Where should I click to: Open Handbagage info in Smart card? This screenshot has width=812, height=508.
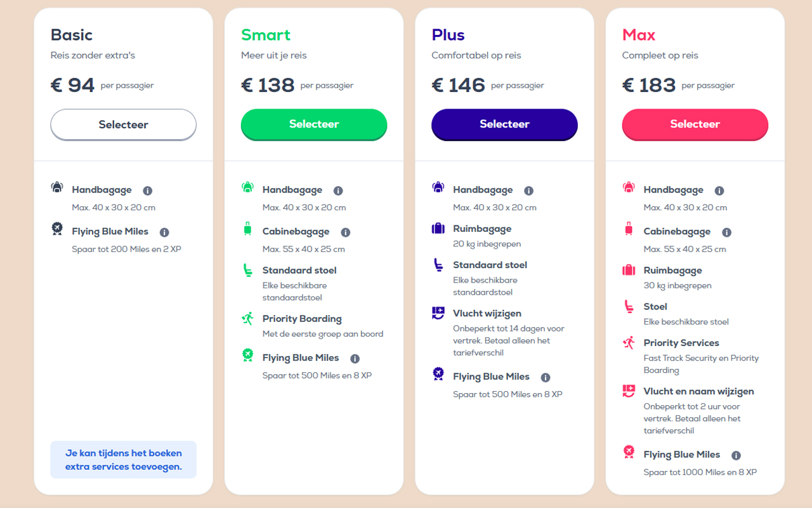338,190
